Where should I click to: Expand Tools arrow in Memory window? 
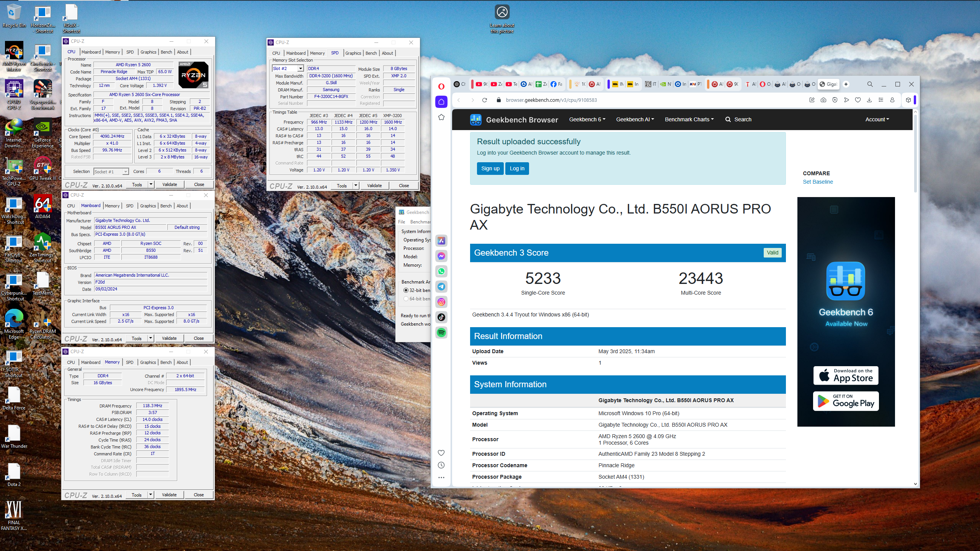150,495
